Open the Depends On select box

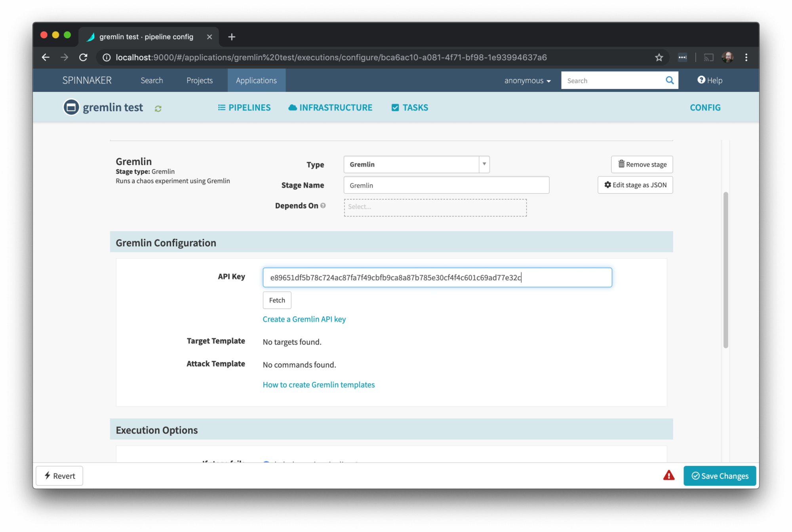pyautogui.click(x=435, y=207)
